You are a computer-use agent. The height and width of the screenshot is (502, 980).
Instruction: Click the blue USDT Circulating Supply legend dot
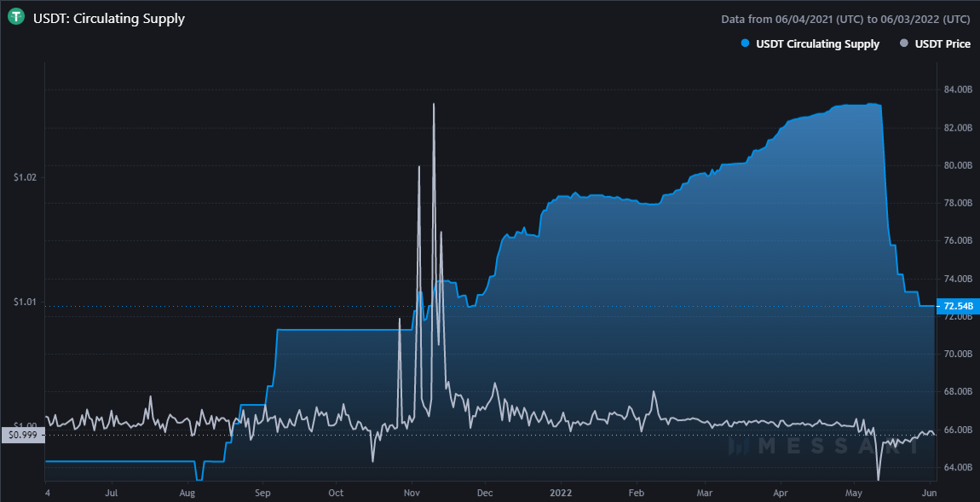pos(746,44)
